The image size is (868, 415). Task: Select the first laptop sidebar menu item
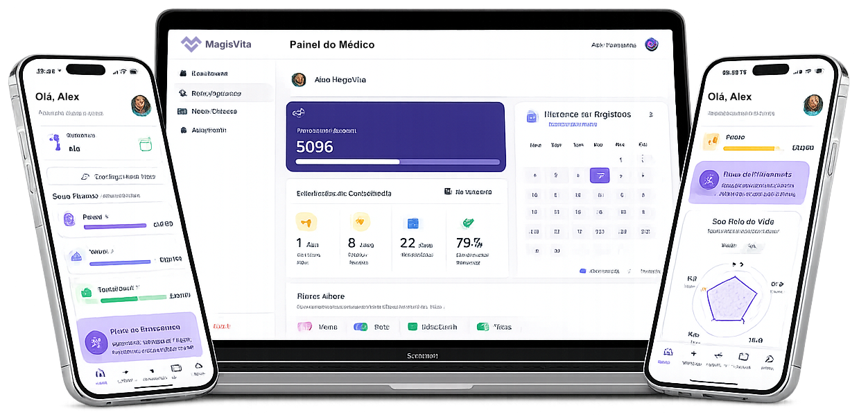[203, 73]
